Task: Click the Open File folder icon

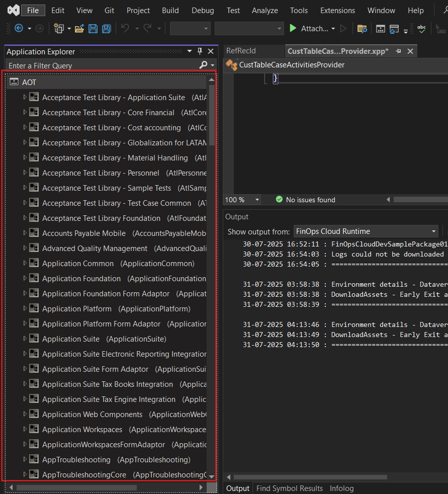Action: (x=79, y=29)
